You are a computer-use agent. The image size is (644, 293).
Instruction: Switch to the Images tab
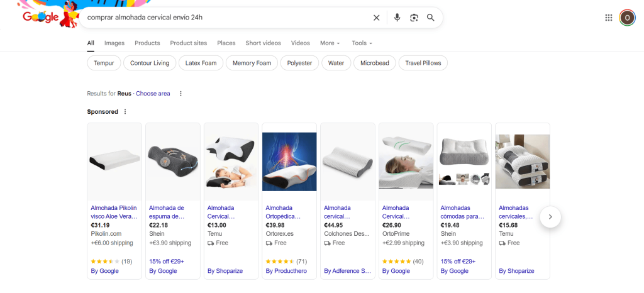point(114,43)
